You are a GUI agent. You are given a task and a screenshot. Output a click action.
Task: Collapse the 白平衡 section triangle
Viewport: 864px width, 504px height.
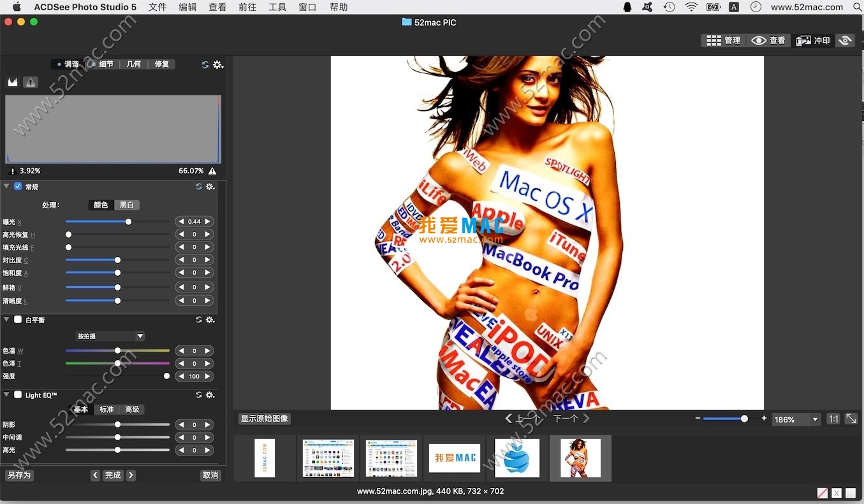6,320
